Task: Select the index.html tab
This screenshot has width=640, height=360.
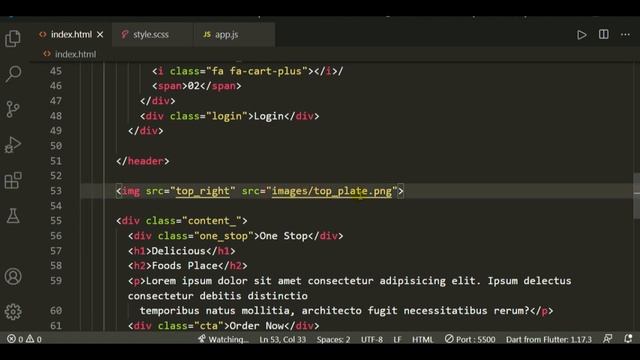Action: 71,35
